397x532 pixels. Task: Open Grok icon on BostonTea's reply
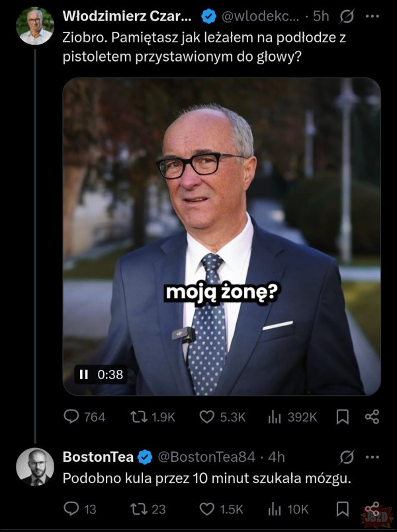click(346, 457)
